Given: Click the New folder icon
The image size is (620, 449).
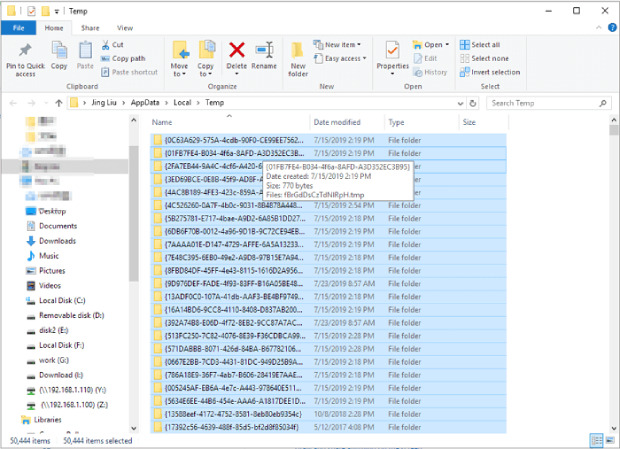Looking at the screenshot, I should pos(297,51).
